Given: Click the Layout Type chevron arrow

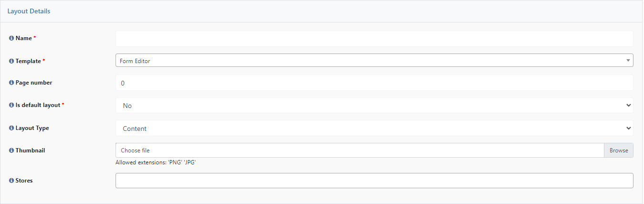Looking at the screenshot, I should 628,128.
